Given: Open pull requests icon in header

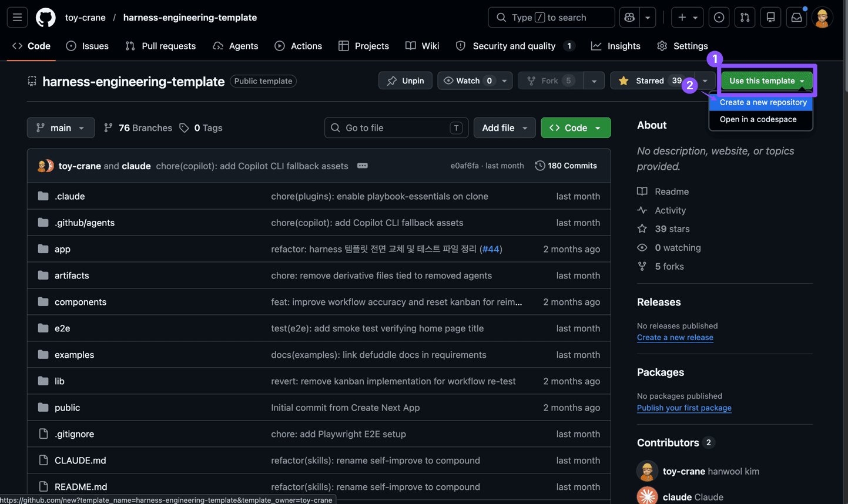Looking at the screenshot, I should [745, 18].
